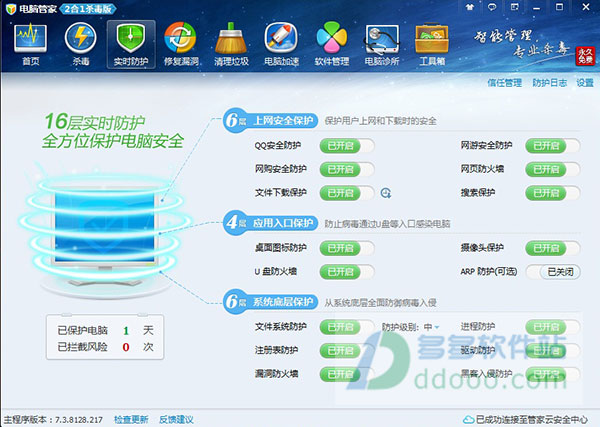The image size is (600, 427).
Task: Click the skin shirt icon in title bar
Action: click(470, 7)
